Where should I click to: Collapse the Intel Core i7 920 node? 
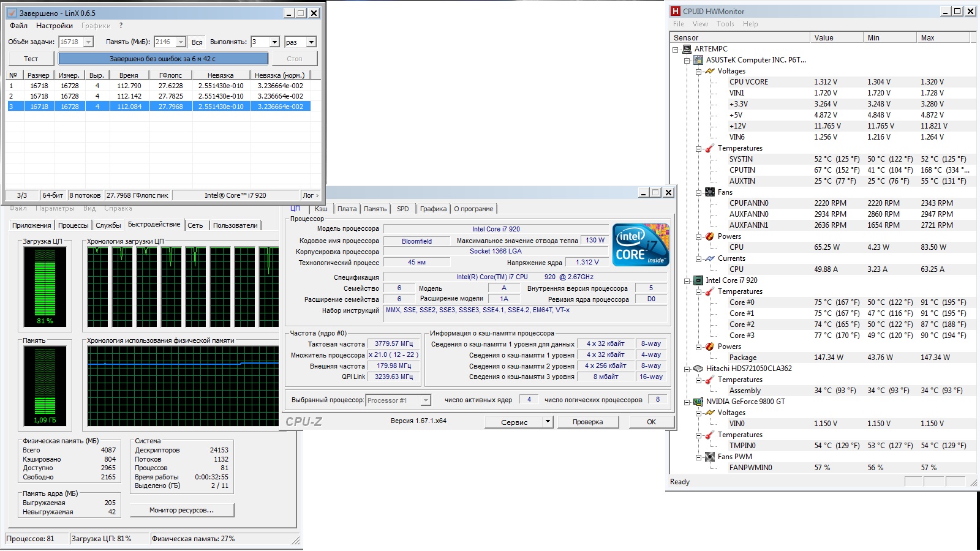pos(687,281)
